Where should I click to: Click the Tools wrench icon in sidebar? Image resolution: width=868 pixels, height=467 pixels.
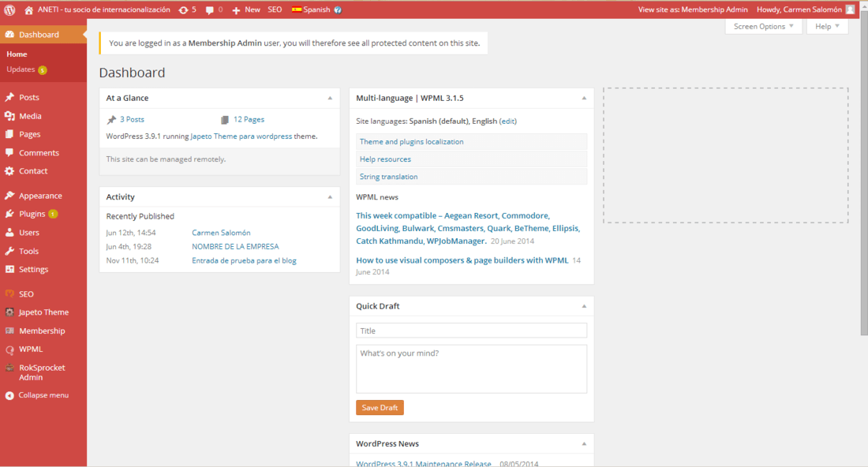(x=9, y=251)
